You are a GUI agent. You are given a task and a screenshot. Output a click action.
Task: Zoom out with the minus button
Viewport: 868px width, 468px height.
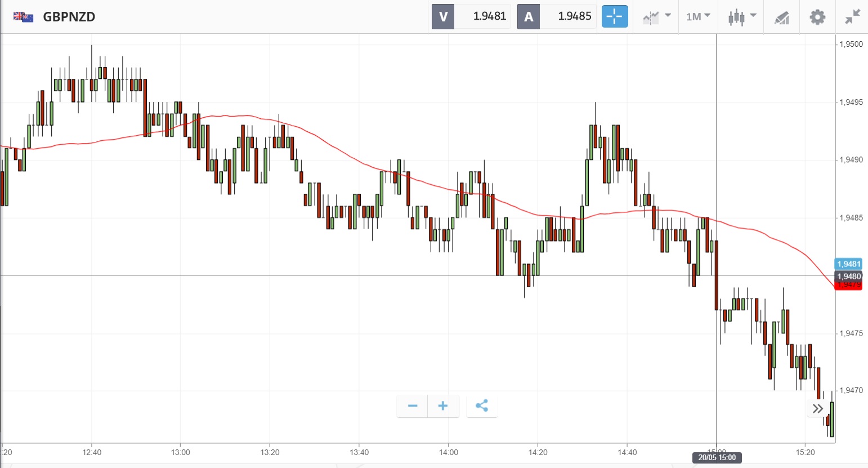[413, 406]
